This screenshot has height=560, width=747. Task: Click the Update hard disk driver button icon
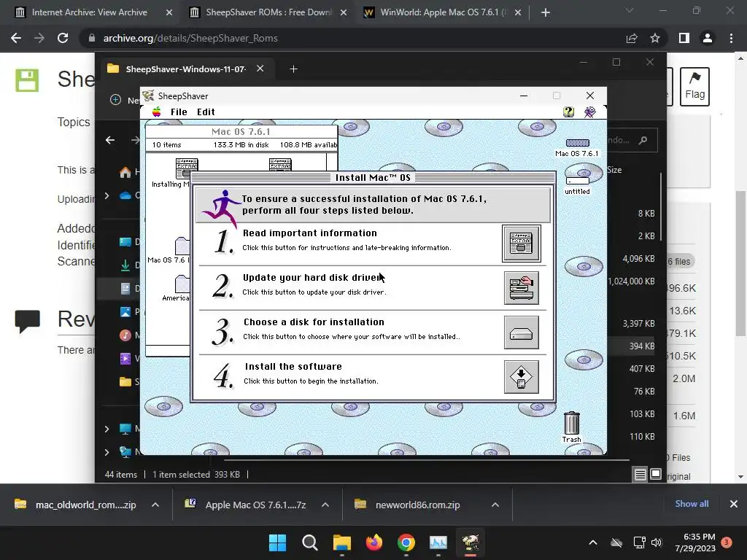tap(521, 288)
